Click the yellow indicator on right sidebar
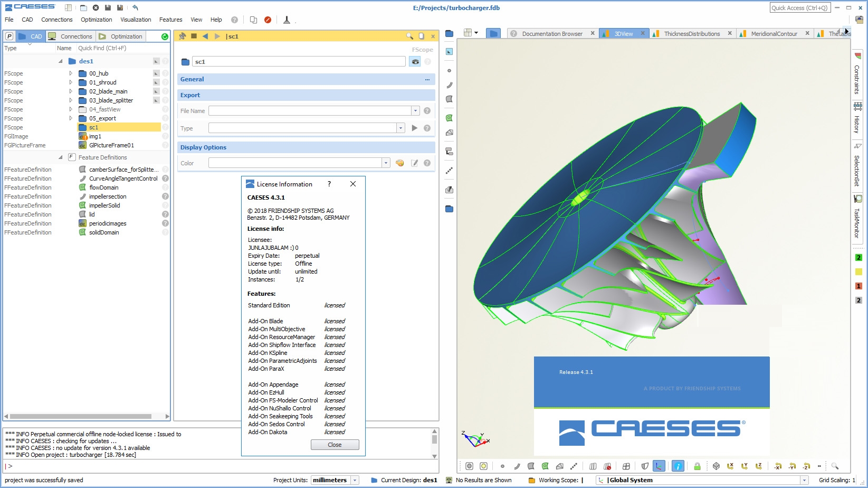Image resolution: width=868 pixels, height=488 pixels. (x=859, y=272)
